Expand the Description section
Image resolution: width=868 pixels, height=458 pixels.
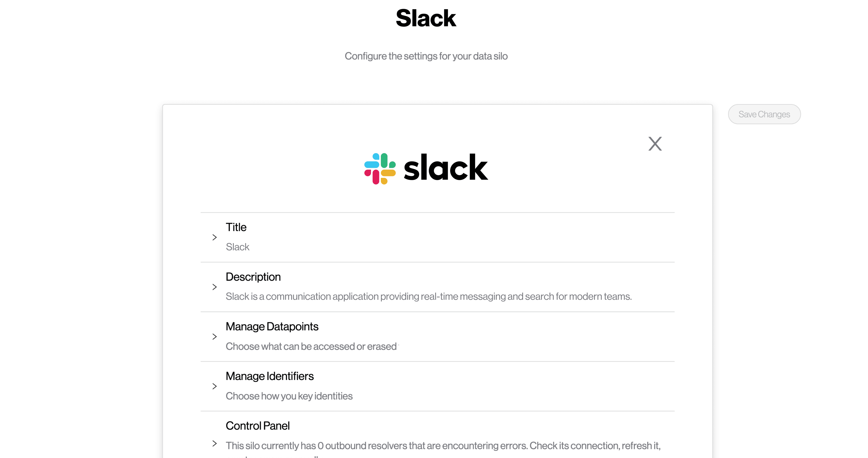215,287
